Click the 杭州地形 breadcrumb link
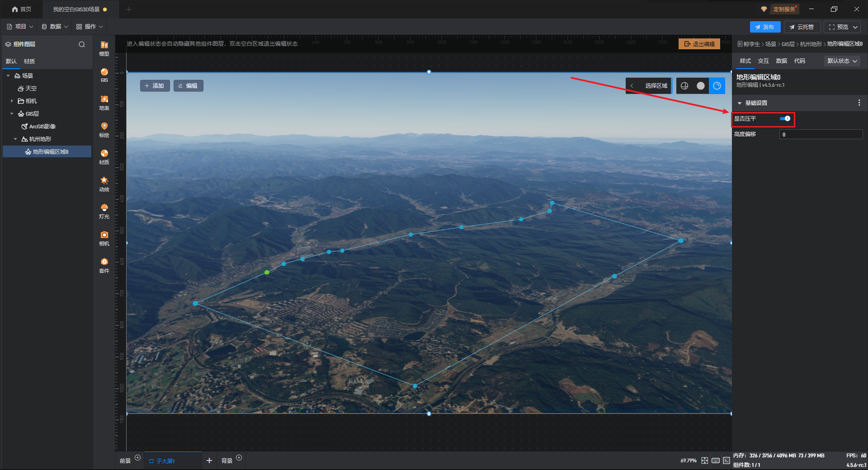 click(811, 44)
